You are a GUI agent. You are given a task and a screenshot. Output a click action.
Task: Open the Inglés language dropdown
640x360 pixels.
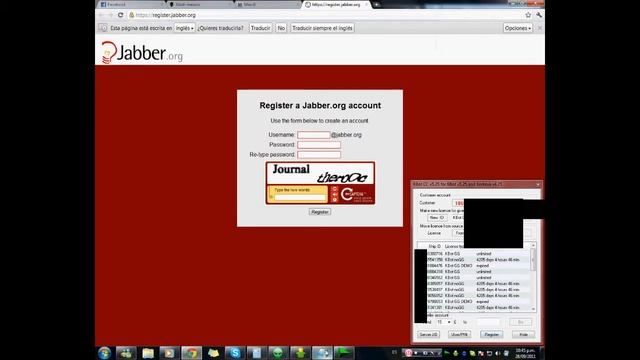[x=184, y=28]
